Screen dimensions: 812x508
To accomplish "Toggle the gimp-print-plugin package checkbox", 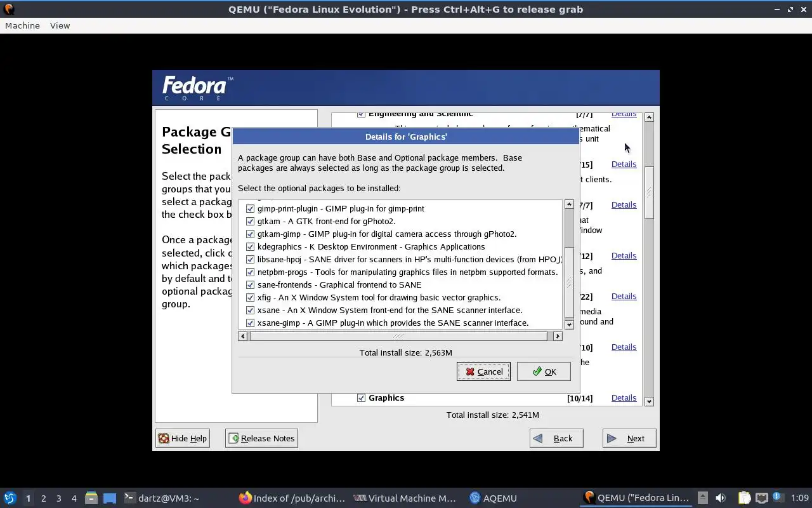I will (x=250, y=208).
